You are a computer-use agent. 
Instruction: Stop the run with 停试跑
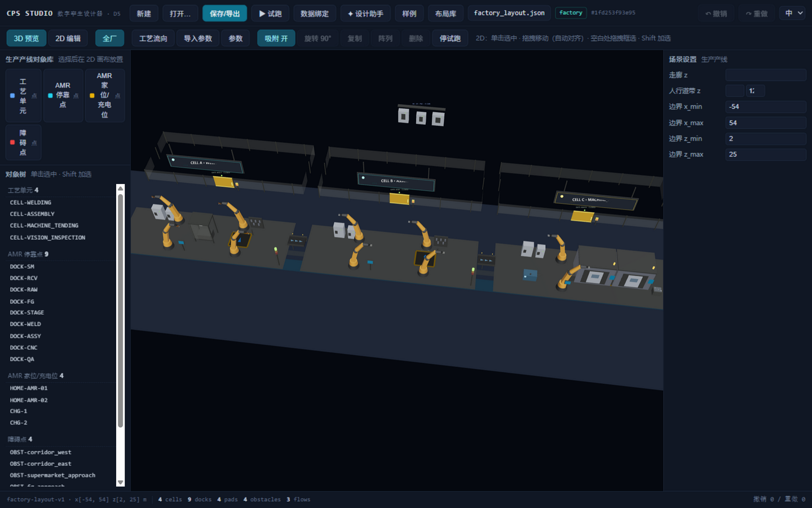point(450,38)
